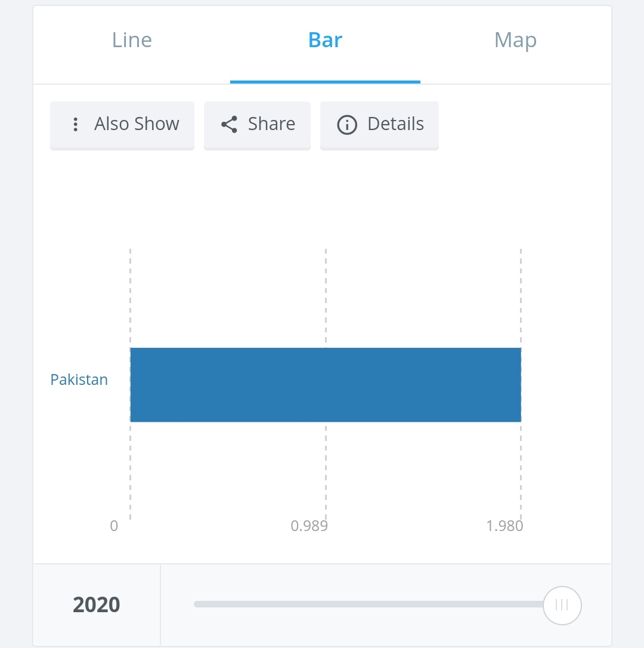Click the blue underline beneath Bar tab
This screenshot has width=644, height=648.
[x=325, y=82]
